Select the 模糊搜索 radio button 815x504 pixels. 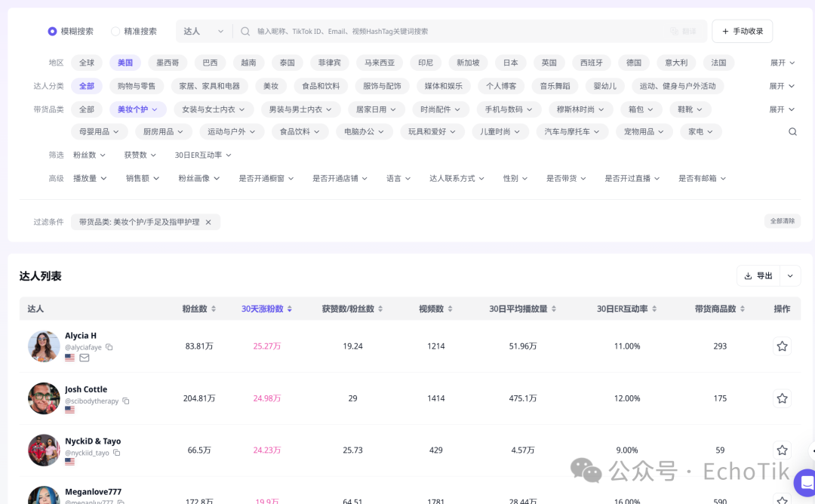pyautogui.click(x=52, y=31)
